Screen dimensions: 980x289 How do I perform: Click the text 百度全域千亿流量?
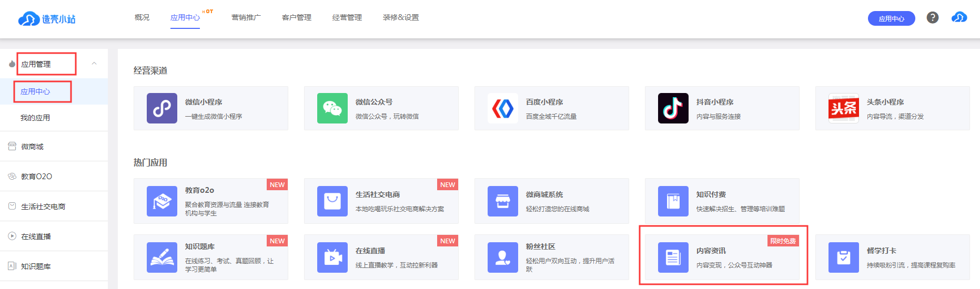(x=551, y=117)
